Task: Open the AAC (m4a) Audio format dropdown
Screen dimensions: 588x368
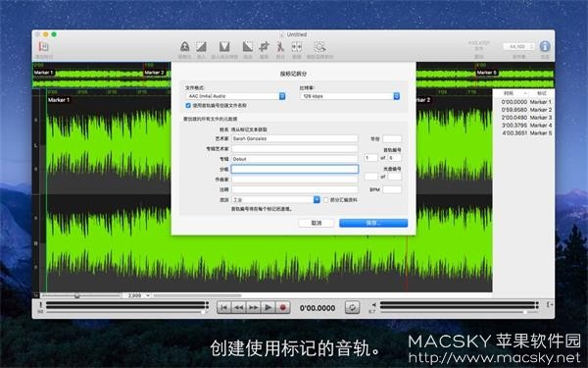Action: point(235,96)
